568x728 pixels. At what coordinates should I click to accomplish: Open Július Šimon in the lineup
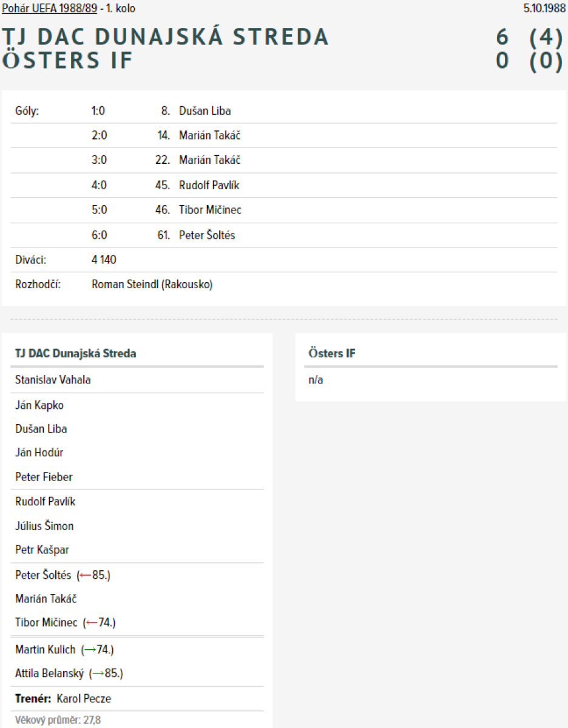(44, 526)
